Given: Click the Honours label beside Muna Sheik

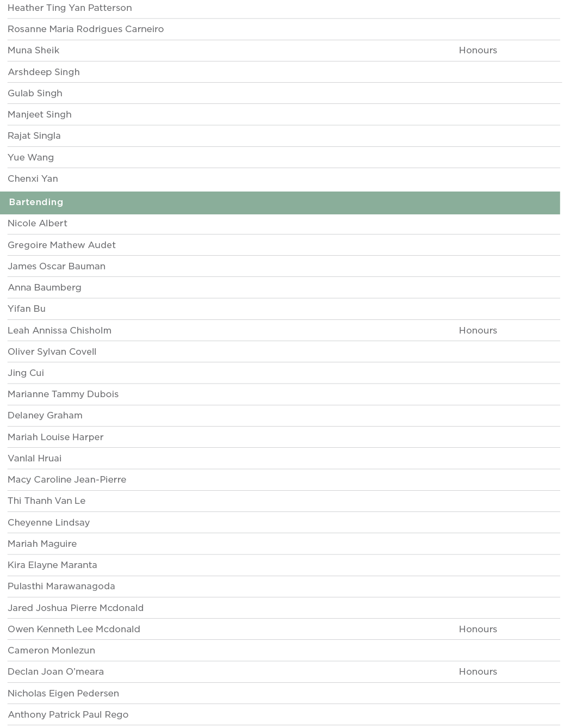Looking at the screenshot, I should (x=478, y=51).
